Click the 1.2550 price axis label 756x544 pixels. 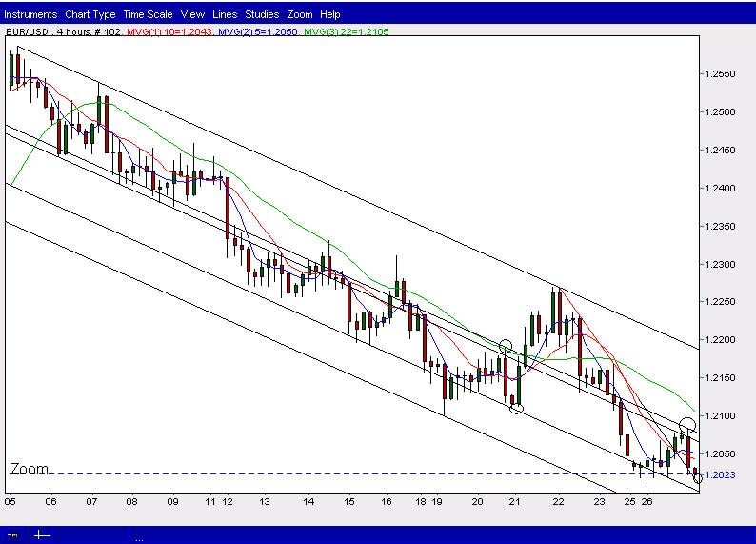[721, 74]
